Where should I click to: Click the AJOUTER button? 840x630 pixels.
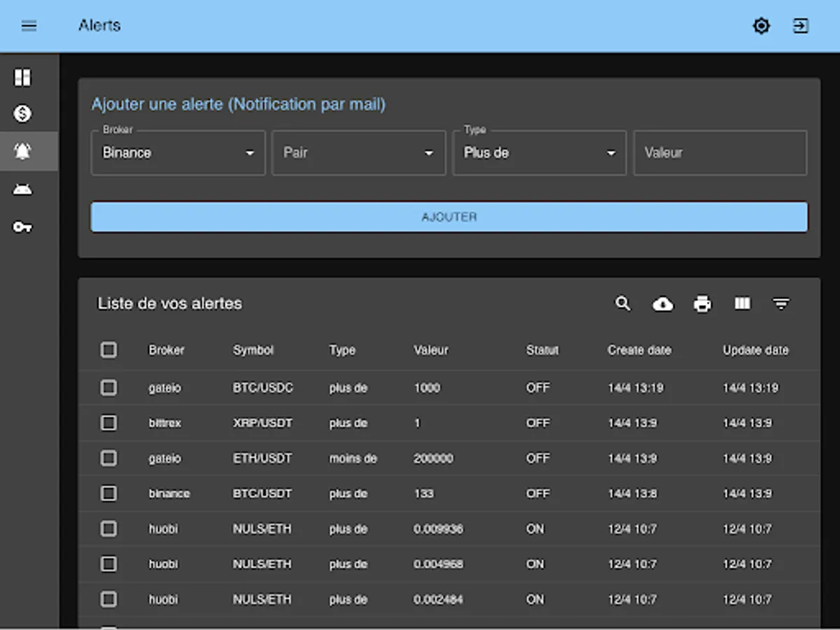(449, 217)
